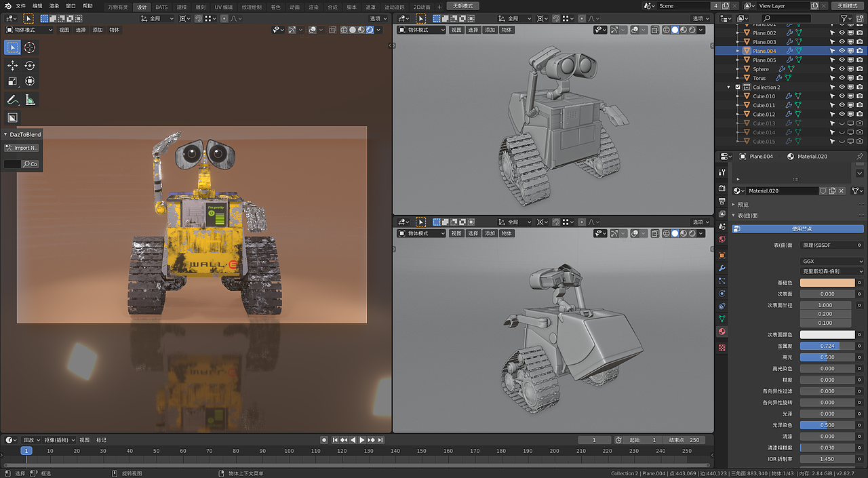Open the Object Data properties tab (green triangle)
Viewport: 868px width, 478px height.
click(x=722, y=319)
